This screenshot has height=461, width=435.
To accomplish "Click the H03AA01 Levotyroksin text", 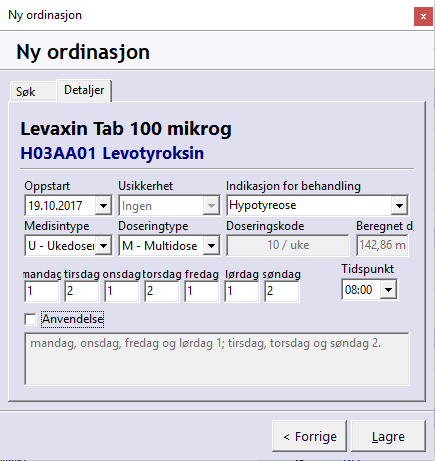I will 112,153.
